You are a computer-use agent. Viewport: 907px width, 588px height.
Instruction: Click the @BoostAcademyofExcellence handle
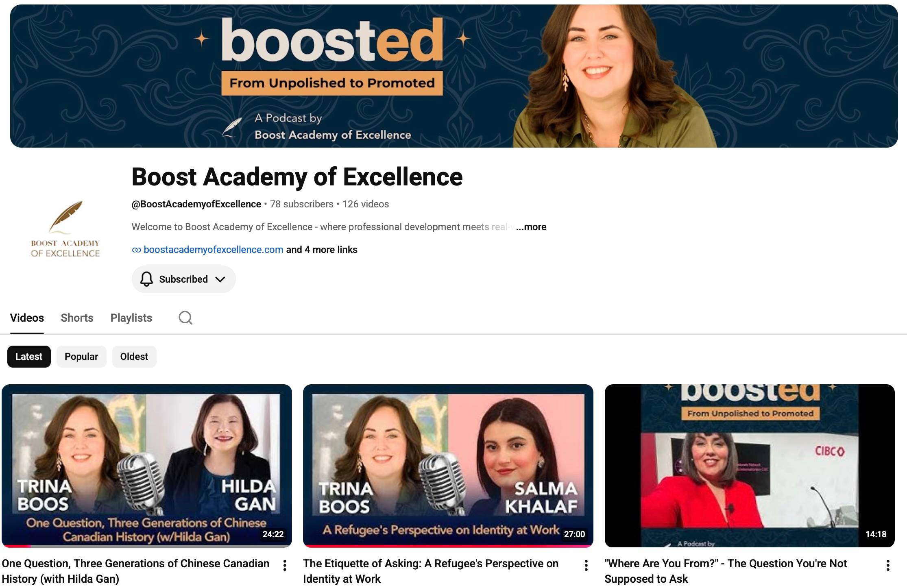(x=196, y=204)
